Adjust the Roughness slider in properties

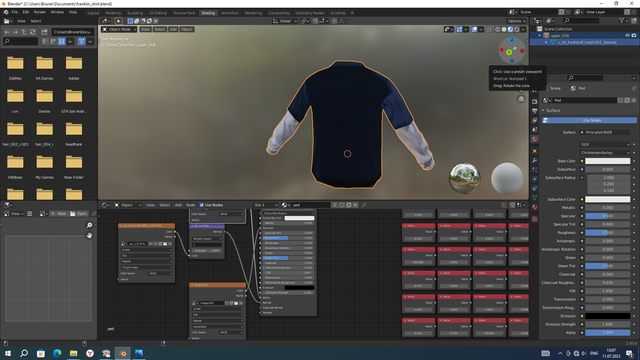pos(607,233)
